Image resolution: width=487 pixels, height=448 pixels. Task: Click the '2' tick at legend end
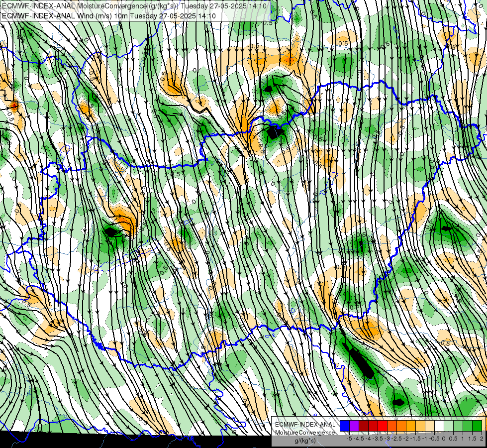point(482,439)
